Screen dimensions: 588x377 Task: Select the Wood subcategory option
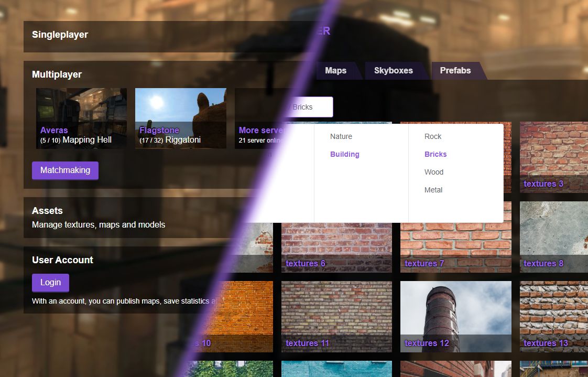434,172
